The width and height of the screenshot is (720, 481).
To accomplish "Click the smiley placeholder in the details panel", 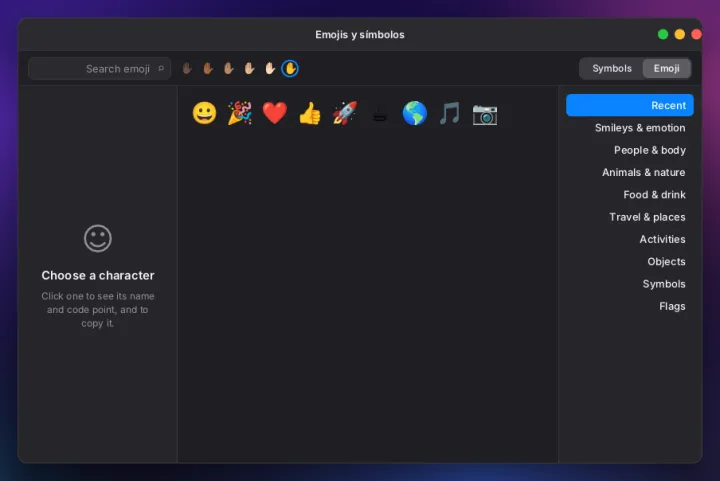I will (x=98, y=238).
